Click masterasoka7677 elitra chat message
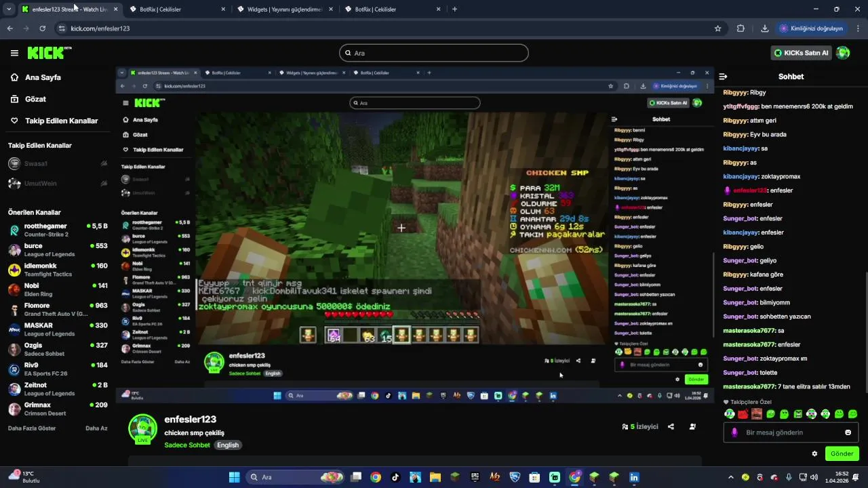Viewport: 868px width, 488px height. coord(787,386)
